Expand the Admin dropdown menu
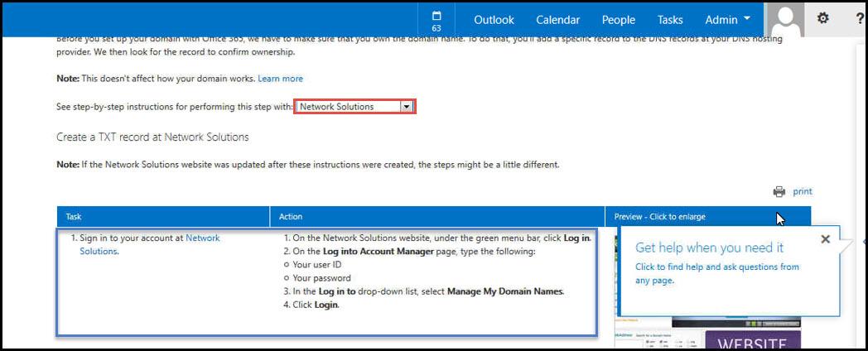This screenshot has height=351, width=868. pyautogui.click(x=727, y=20)
